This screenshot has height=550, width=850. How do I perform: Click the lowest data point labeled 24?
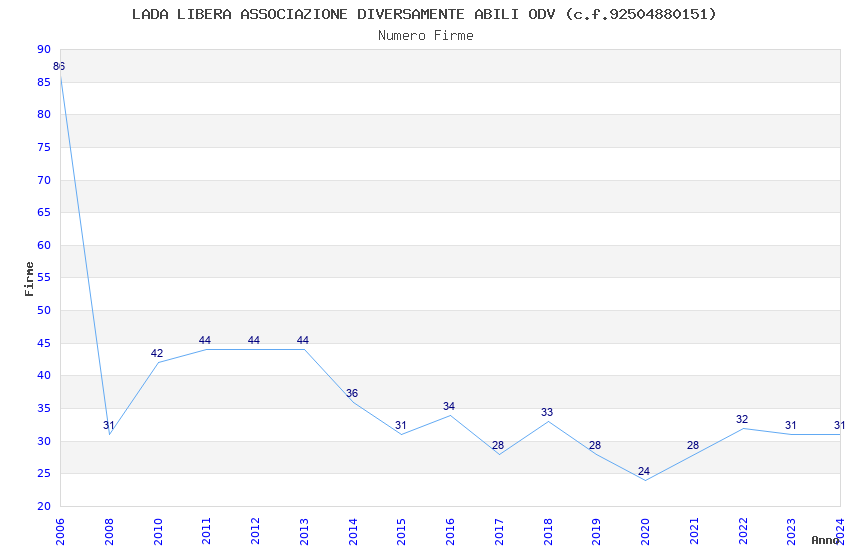coord(645,480)
